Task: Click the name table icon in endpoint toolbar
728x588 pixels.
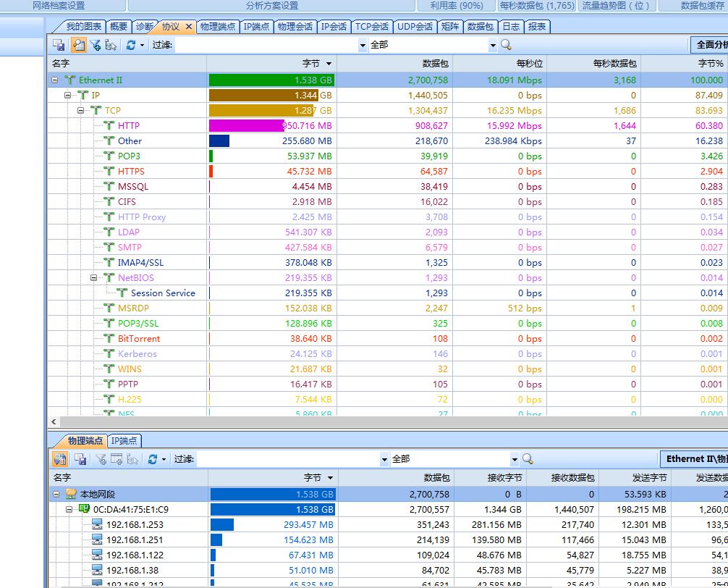Action: point(61,458)
